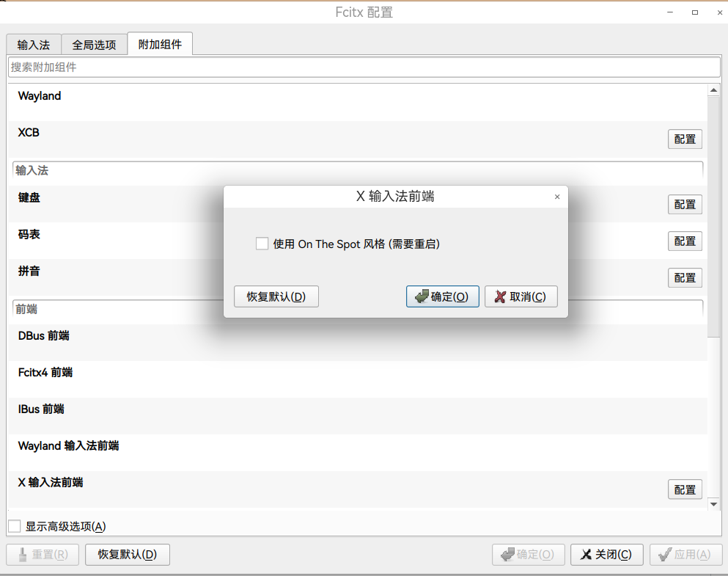
Task: Open 配置 for the 键盘 addon
Action: pos(685,205)
